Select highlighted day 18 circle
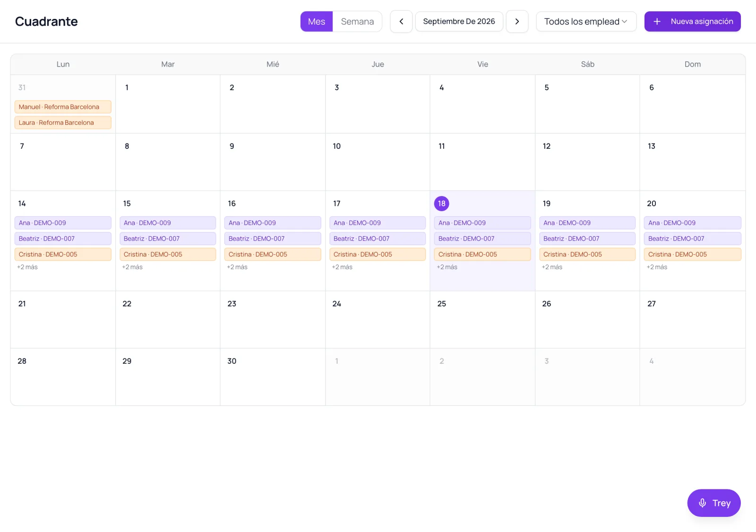 441,204
